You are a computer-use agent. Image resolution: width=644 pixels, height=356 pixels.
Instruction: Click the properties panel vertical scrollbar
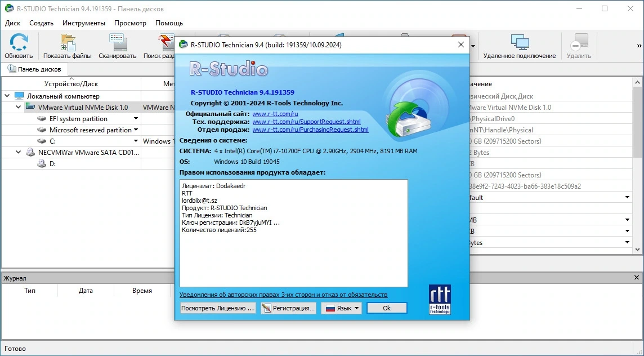tap(637, 164)
